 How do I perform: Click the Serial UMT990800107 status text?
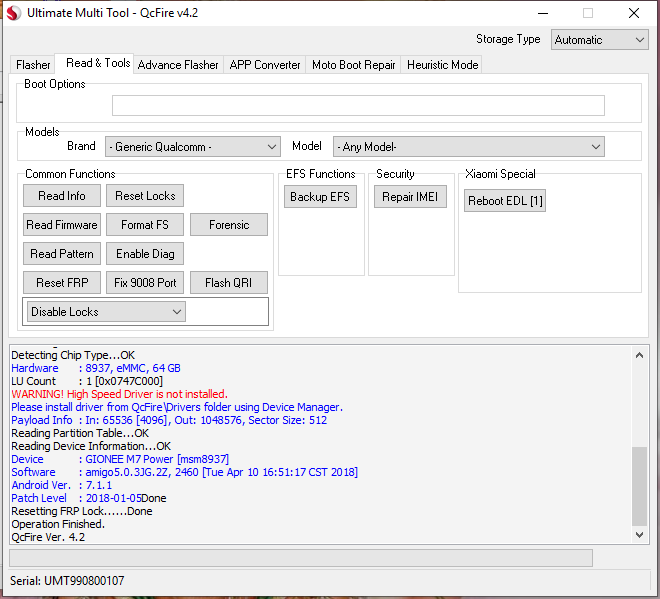[x=67, y=581]
